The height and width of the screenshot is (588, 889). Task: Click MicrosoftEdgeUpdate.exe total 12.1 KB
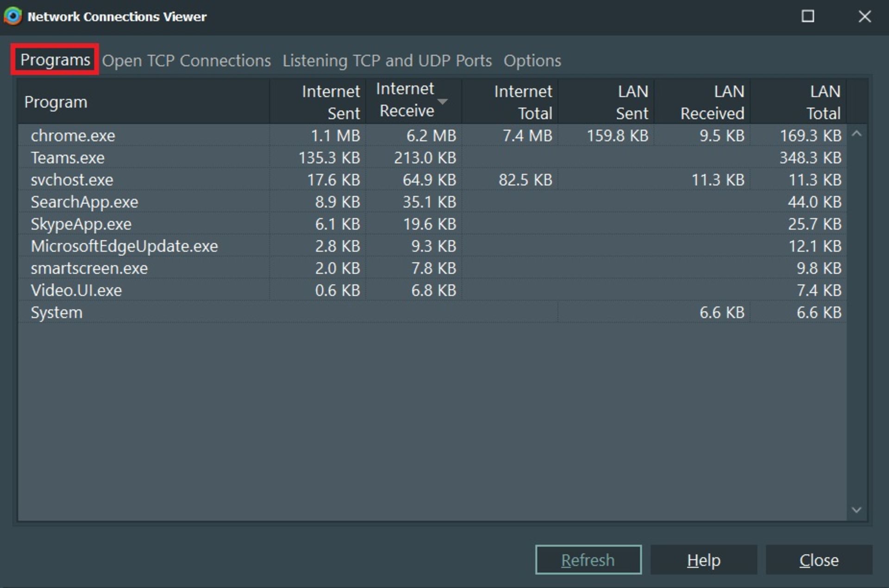coord(815,246)
